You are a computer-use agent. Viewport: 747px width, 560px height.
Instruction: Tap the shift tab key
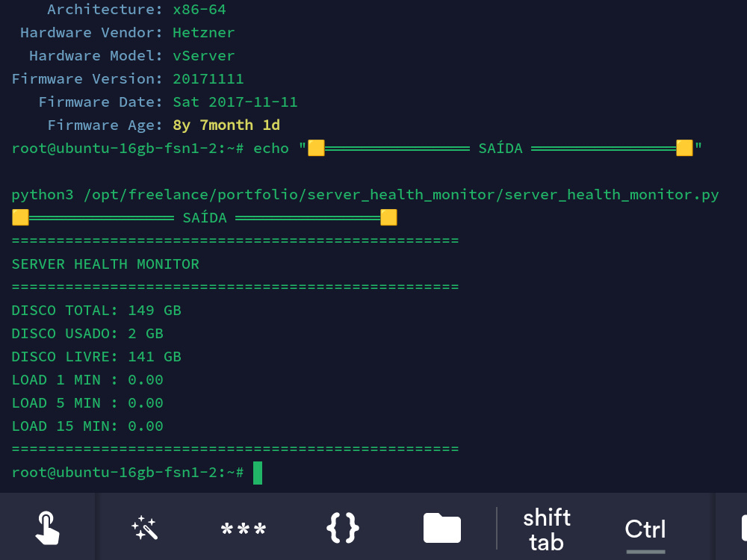(547, 529)
